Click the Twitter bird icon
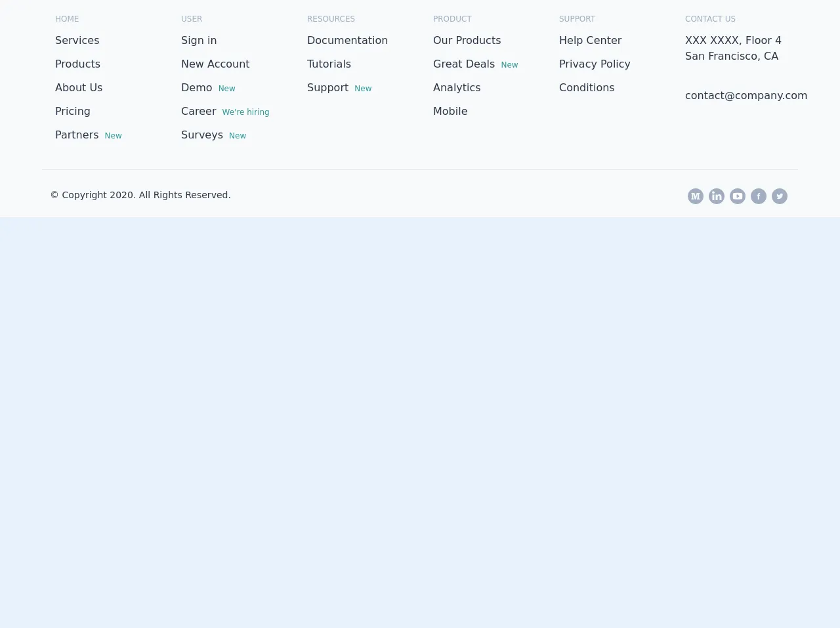 (x=780, y=196)
